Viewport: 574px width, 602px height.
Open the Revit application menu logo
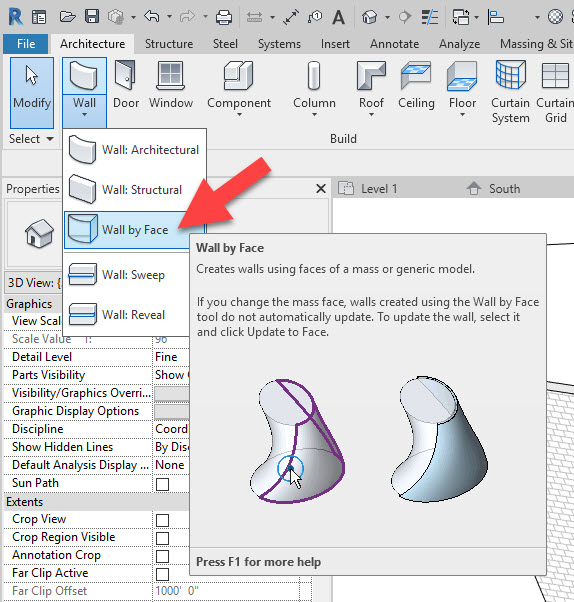coord(15,17)
